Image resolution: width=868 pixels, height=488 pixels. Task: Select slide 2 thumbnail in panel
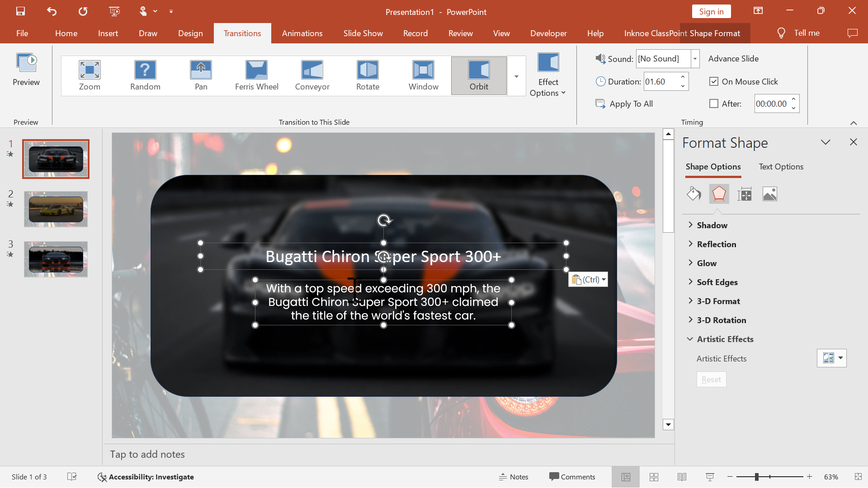point(56,209)
